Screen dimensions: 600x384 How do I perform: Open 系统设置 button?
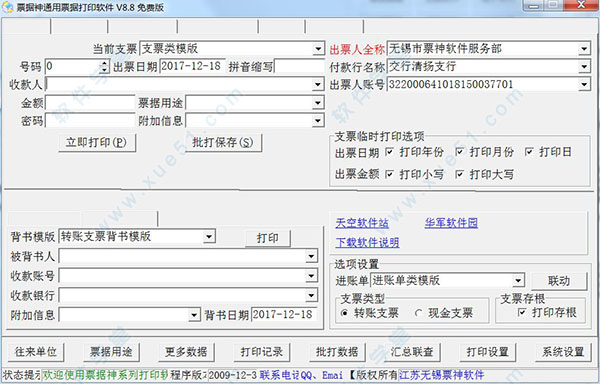pyautogui.click(x=562, y=351)
